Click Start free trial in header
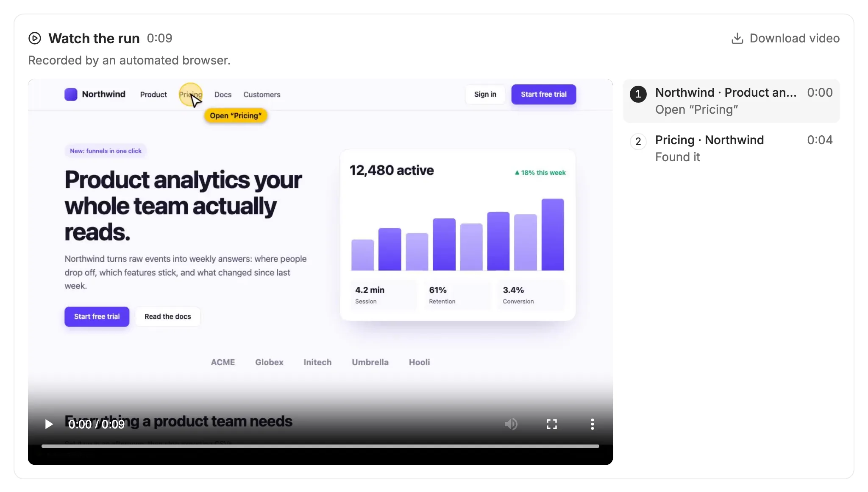 tap(543, 94)
